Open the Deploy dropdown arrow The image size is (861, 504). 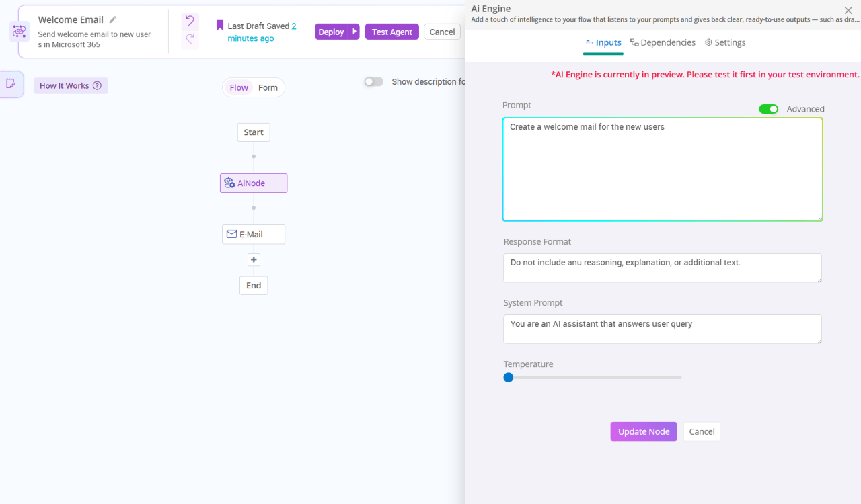[354, 31]
